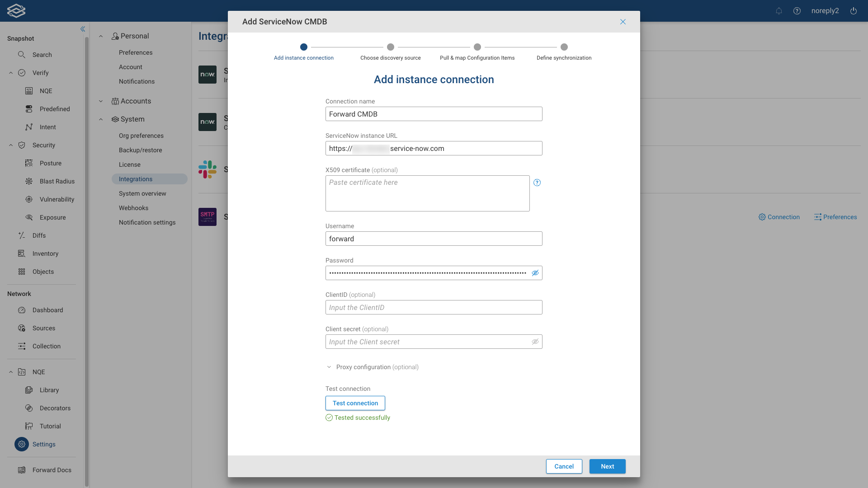Open Notification settings
Screen dimensions: 868x488
pyautogui.click(x=147, y=222)
